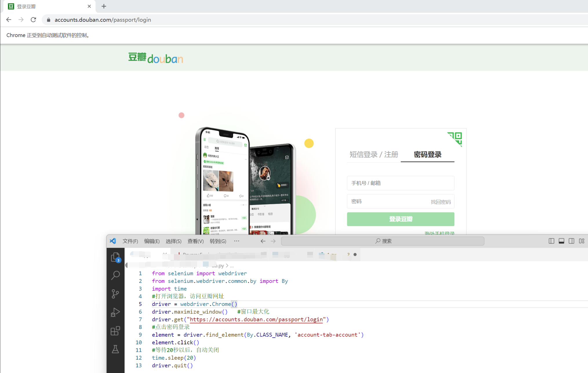Click code line 13 driver.quit()
Viewport: 588px width, 373px height.
[172, 365]
